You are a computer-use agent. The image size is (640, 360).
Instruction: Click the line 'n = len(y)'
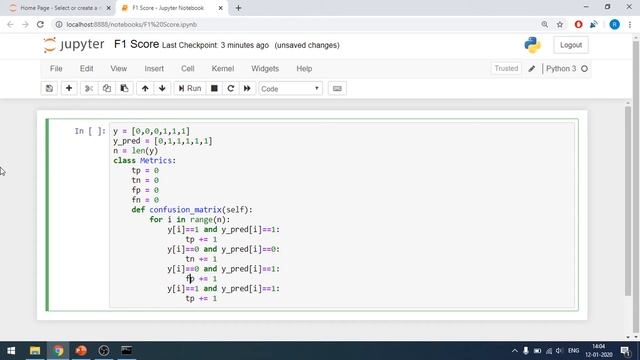coord(136,151)
